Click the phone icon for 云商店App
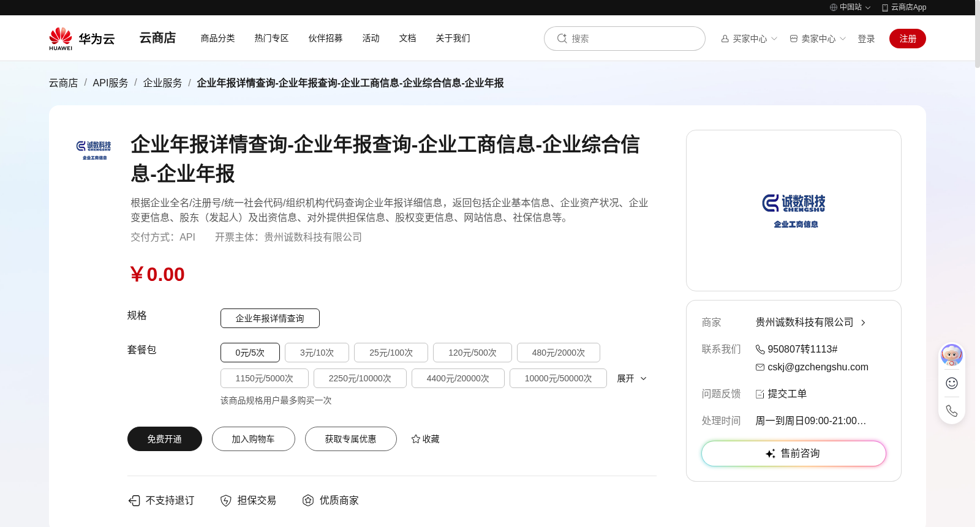Viewport: 980px width, 527px height. coord(885,7)
